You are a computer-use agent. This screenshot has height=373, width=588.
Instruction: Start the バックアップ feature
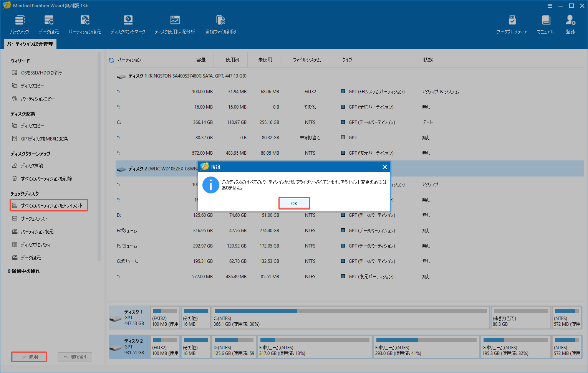(x=20, y=24)
